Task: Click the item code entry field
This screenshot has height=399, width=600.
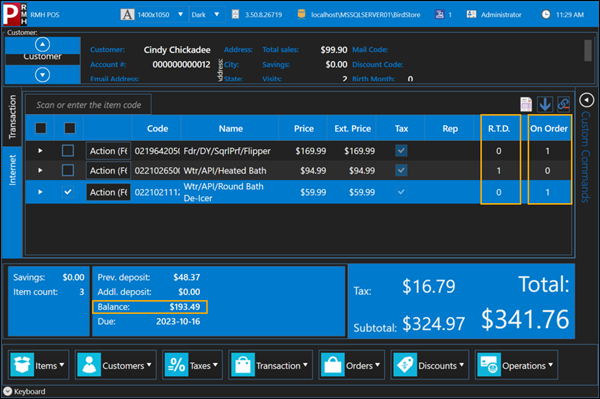Action: (x=88, y=104)
